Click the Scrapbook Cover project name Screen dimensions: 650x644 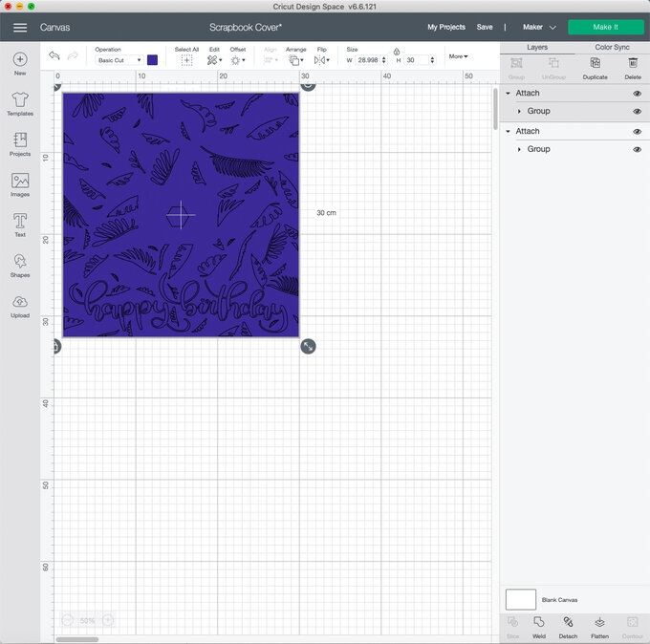246,28
